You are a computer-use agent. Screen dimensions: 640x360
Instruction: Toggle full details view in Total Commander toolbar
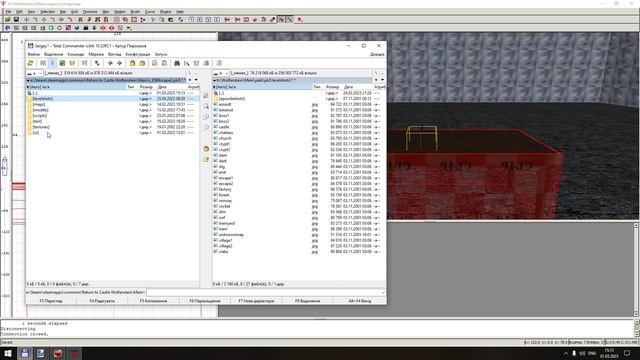pos(52,63)
